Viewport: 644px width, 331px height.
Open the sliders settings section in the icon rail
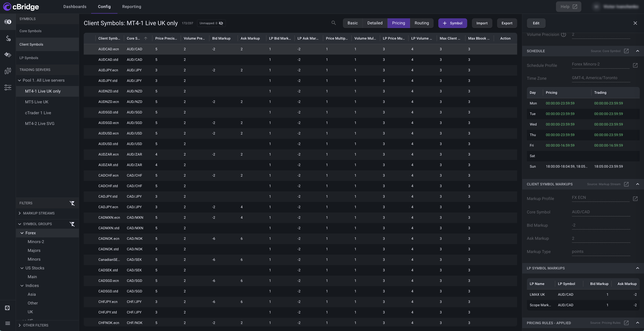[x=8, y=88]
